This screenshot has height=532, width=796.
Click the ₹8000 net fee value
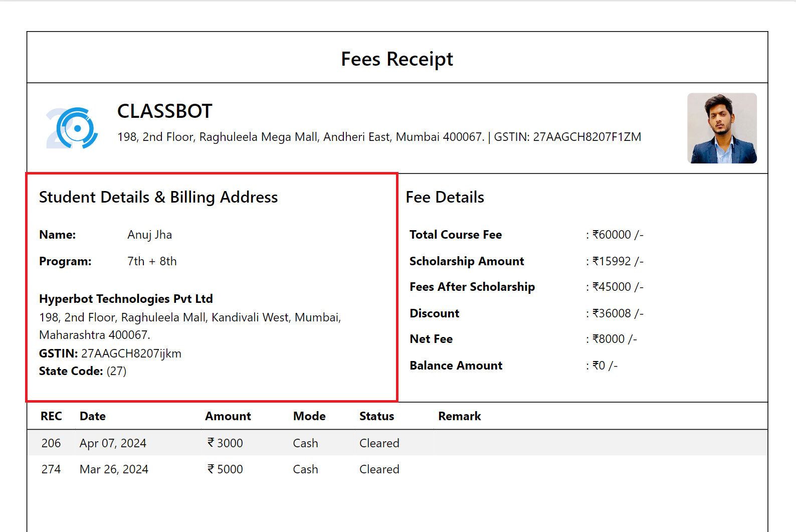615,339
